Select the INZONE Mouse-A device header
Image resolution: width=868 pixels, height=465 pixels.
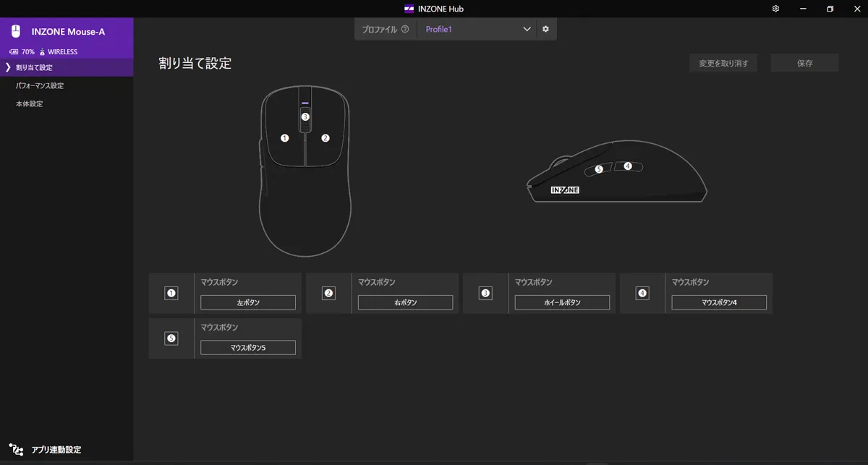pos(67,38)
